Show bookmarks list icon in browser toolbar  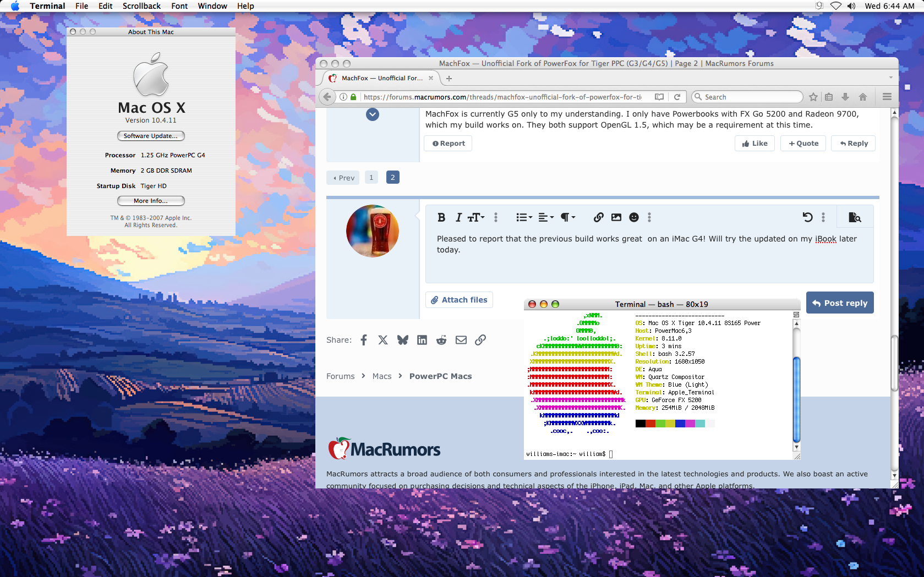(x=829, y=97)
